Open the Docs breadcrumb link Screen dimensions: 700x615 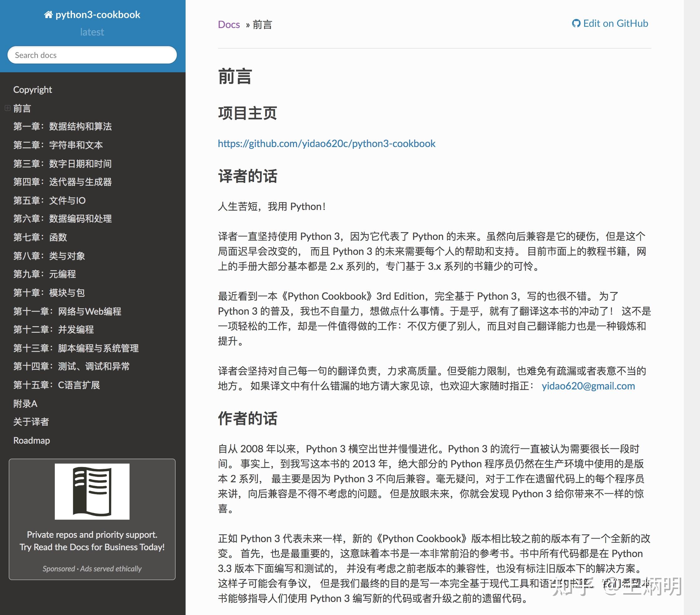pyautogui.click(x=229, y=24)
